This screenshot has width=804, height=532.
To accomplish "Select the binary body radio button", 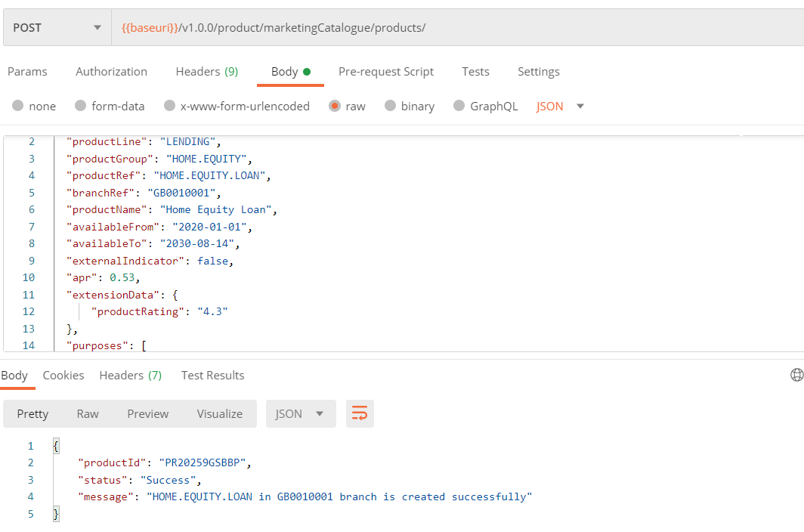I will tap(391, 107).
